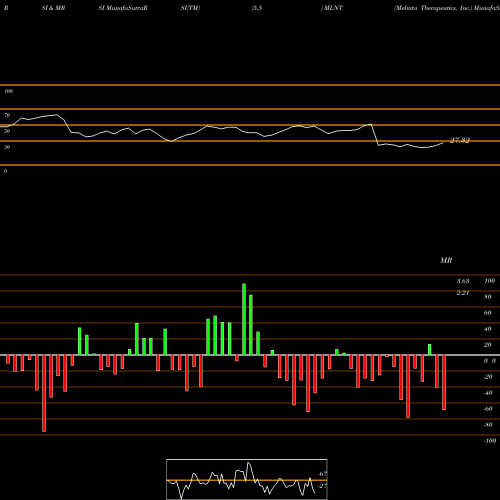Click the longest red bar in MR chart

pos(44,393)
